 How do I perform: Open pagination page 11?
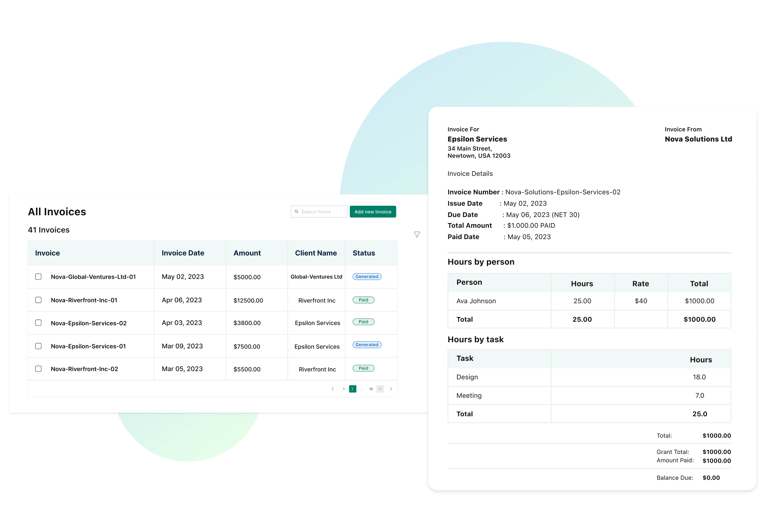tap(380, 389)
